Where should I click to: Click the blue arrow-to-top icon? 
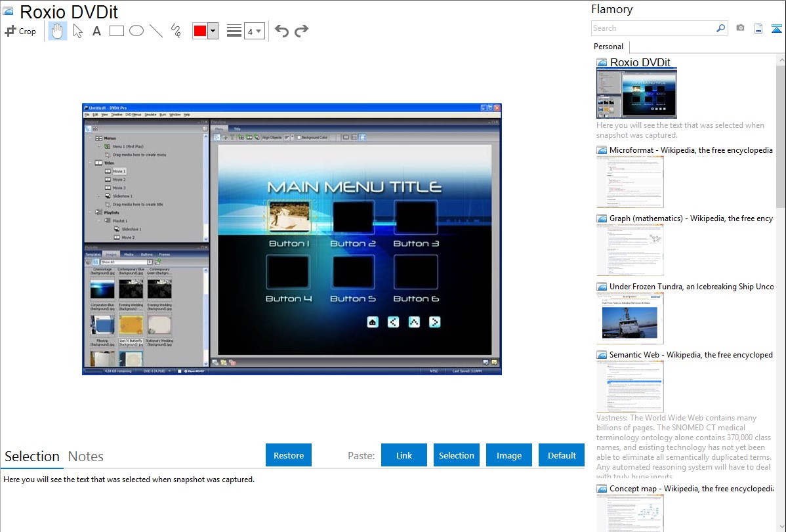click(776, 28)
